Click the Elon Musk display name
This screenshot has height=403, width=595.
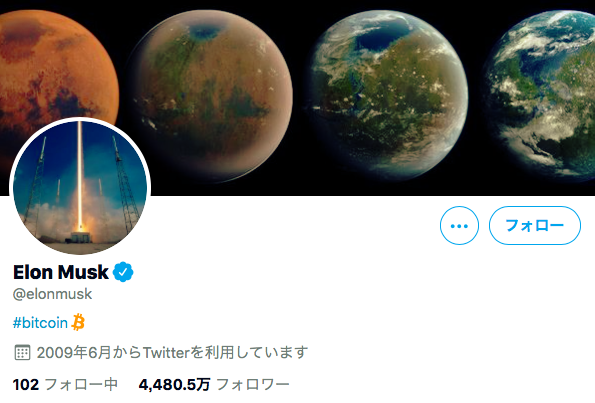[61, 272]
